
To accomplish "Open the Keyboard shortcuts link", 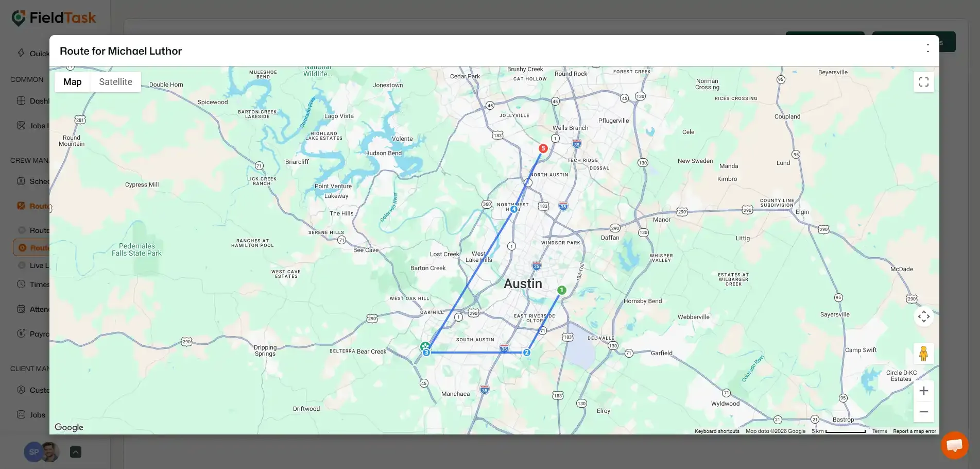I will [717, 431].
